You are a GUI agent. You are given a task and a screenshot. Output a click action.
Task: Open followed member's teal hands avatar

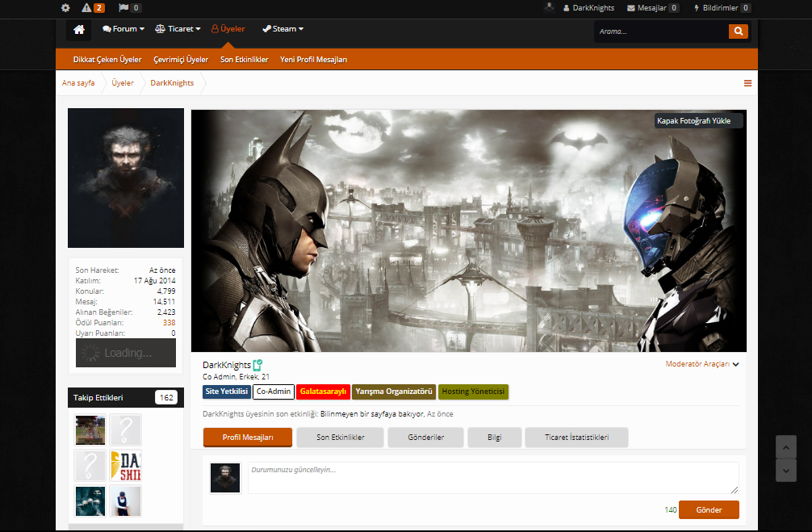pyautogui.click(x=90, y=501)
